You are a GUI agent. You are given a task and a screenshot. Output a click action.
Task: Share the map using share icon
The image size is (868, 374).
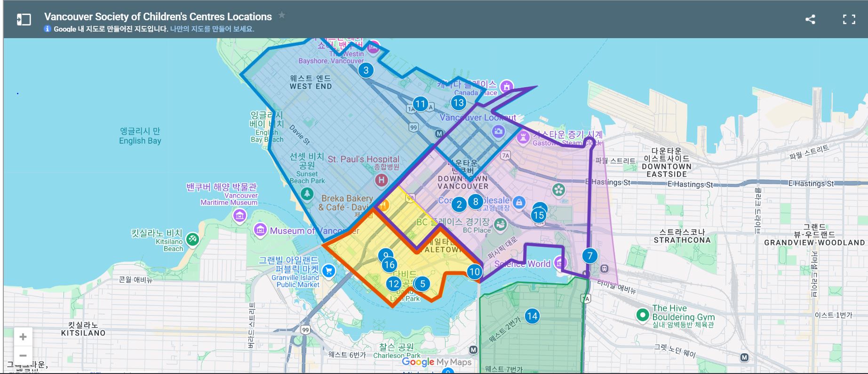click(810, 19)
